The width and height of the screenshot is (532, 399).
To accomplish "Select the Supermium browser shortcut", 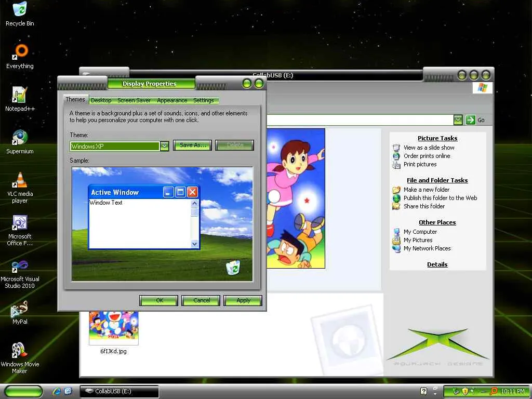I will [x=20, y=142].
